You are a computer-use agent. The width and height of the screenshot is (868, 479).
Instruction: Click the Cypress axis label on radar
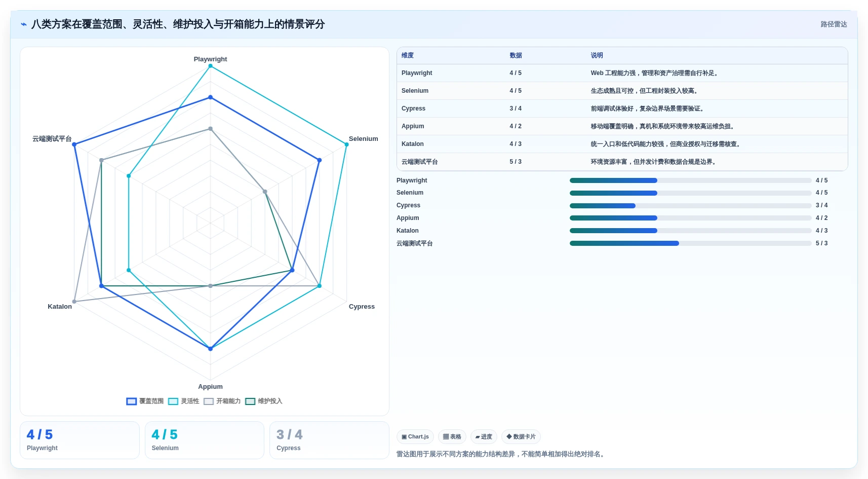pyautogui.click(x=362, y=307)
